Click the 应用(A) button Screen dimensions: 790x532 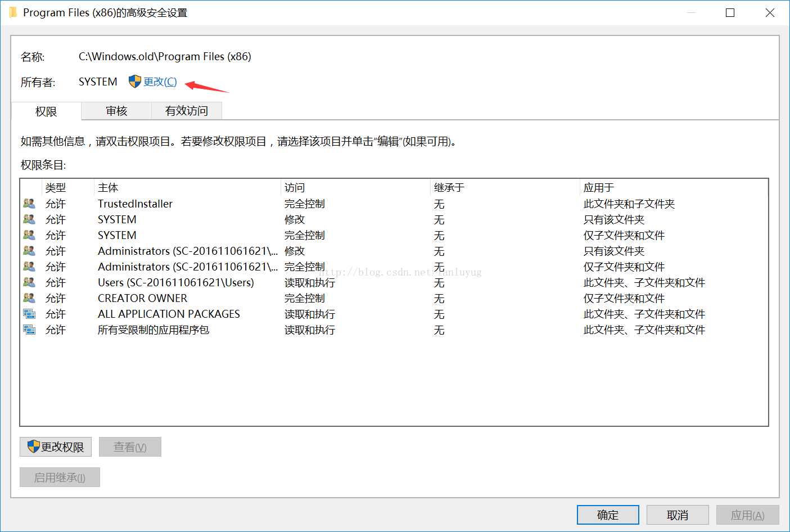pyautogui.click(x=748, y=515)
